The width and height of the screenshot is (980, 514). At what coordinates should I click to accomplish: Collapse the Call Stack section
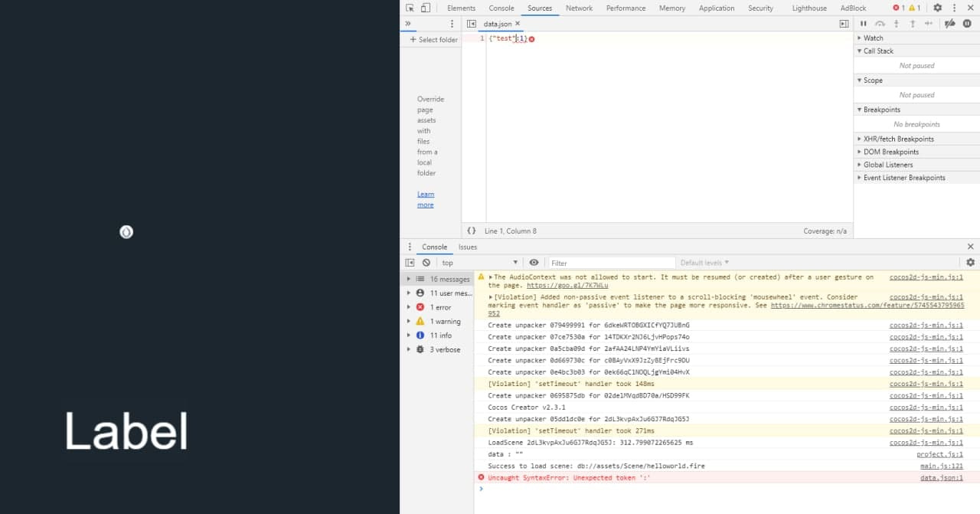coord(916,51)
